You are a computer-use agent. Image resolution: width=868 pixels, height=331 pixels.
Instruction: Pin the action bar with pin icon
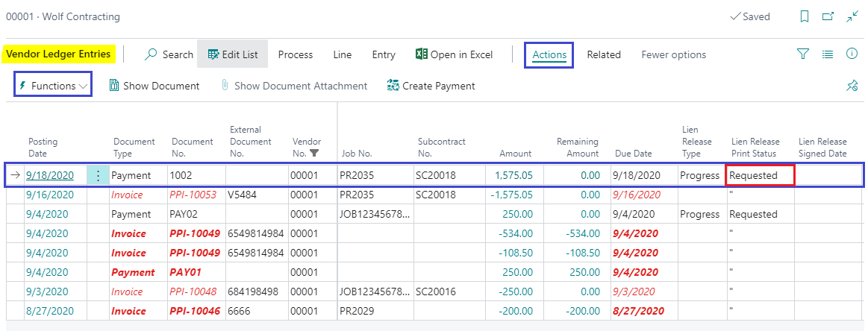(852, 86)
